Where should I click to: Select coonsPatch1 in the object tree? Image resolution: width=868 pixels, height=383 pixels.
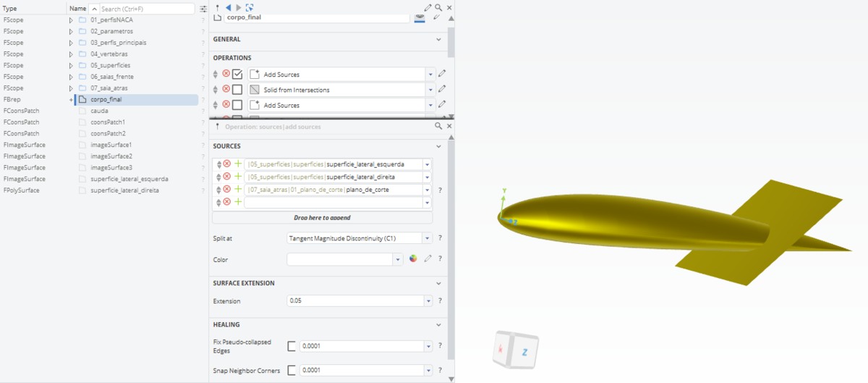108,122
